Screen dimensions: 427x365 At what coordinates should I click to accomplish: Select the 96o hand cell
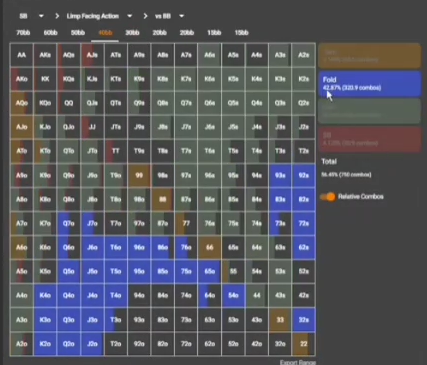(x=139, y=247)
